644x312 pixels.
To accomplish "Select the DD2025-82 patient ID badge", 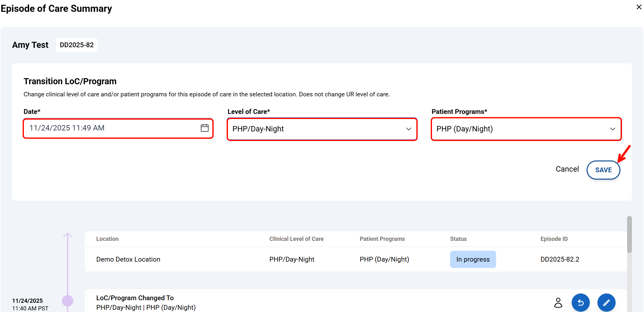I will pyautogui.click(x=77, y=45).
